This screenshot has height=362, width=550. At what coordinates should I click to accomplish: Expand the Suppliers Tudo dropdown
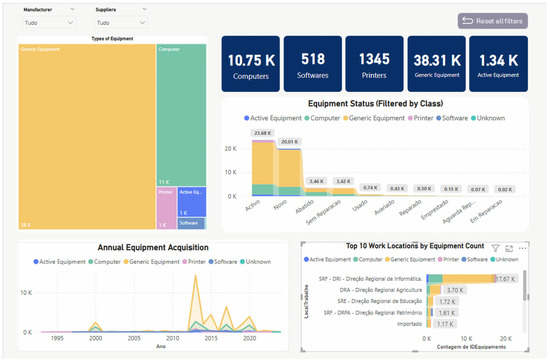point(121,23)
